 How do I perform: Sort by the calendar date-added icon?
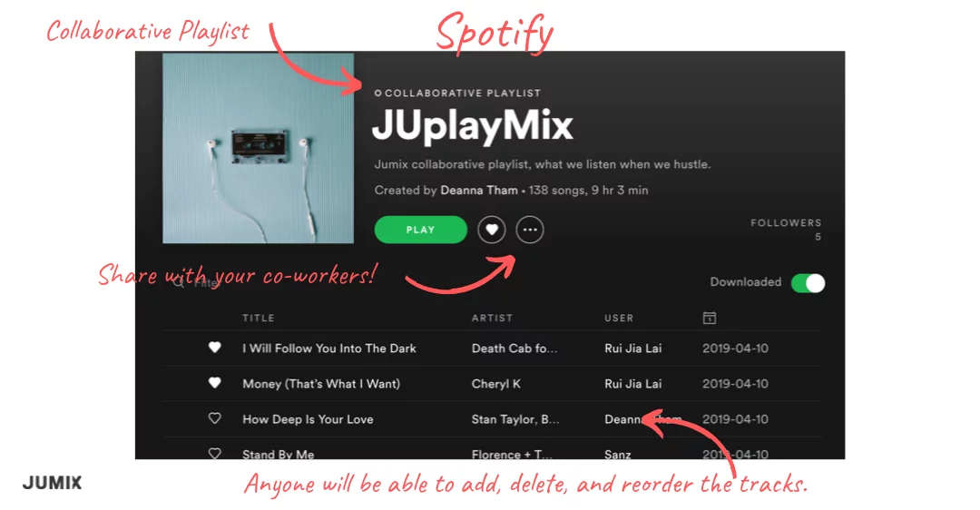pyautogui.click(x=710, y=318)
